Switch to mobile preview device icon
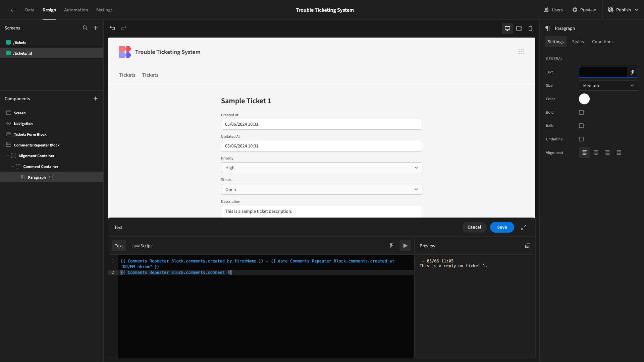644x362 pixels. coord(530,28)
